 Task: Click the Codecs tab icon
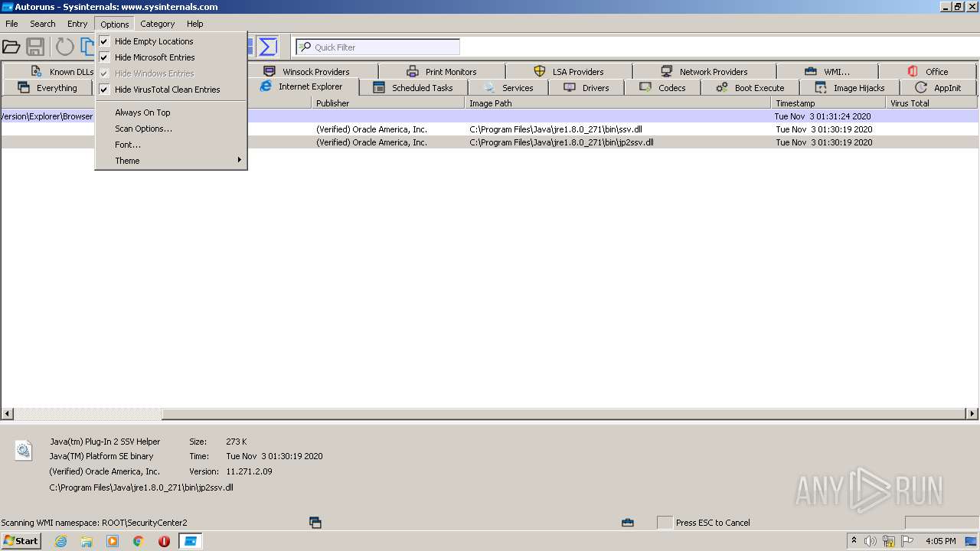tap(645, 88)
